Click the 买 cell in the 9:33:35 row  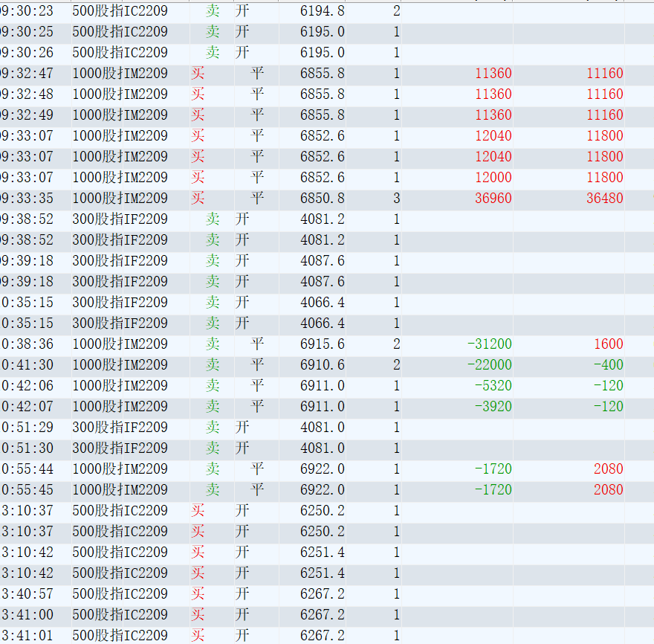click(198, 199)
